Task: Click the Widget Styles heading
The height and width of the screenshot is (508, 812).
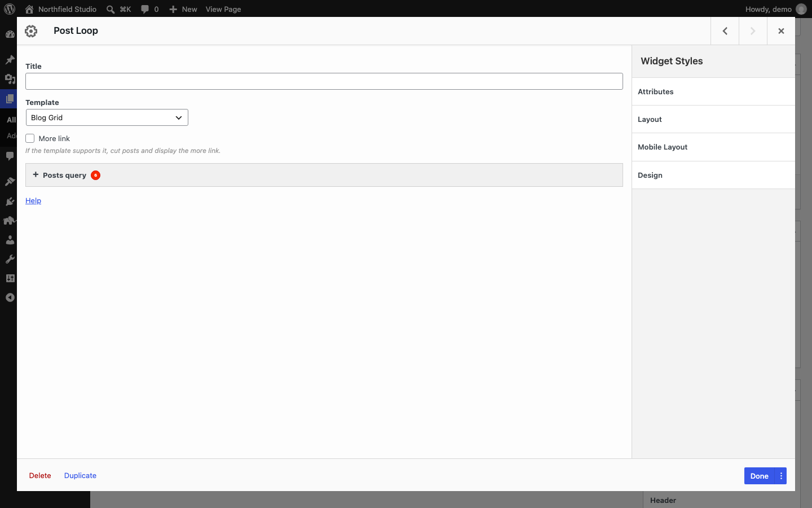Action: click(x=672, y=61)
